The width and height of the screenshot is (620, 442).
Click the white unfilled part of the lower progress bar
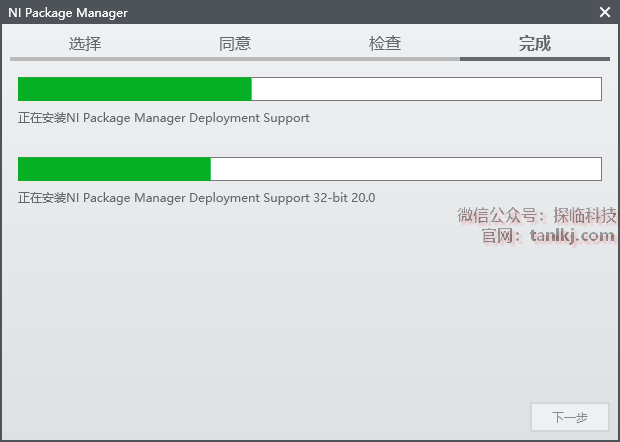point(405,169)
